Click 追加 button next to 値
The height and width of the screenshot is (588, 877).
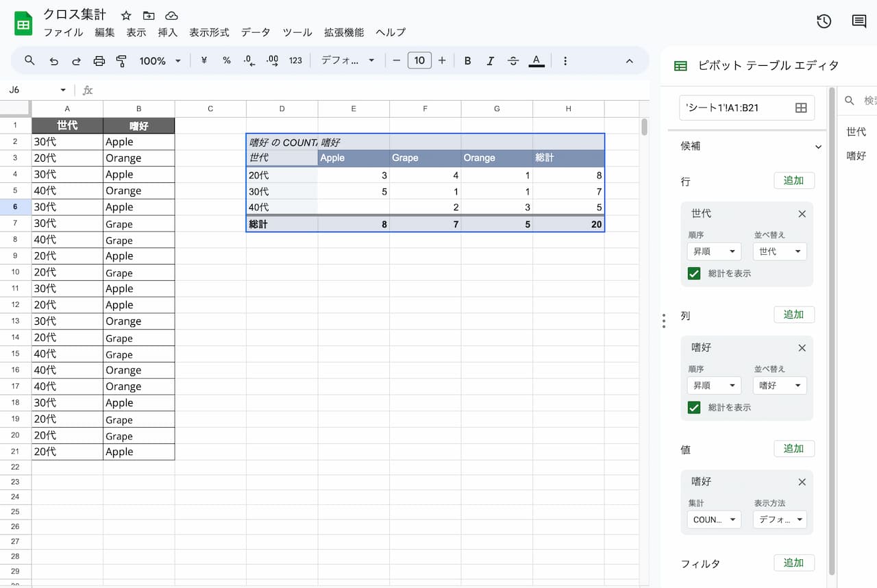[x=793, y=449]
